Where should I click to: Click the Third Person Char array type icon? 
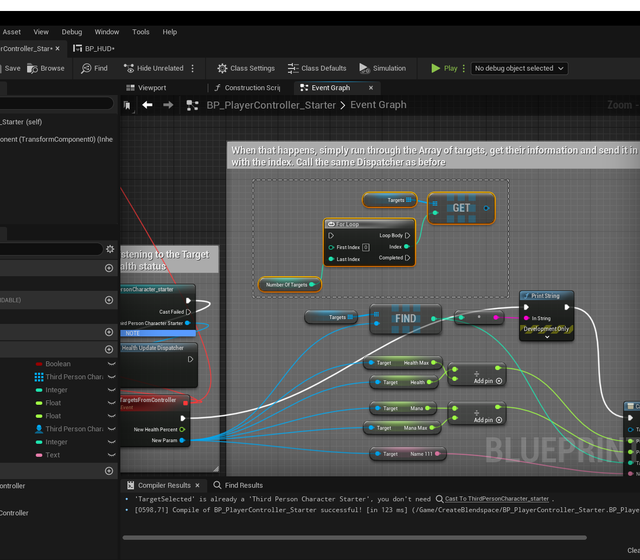[x=39, y=377]
